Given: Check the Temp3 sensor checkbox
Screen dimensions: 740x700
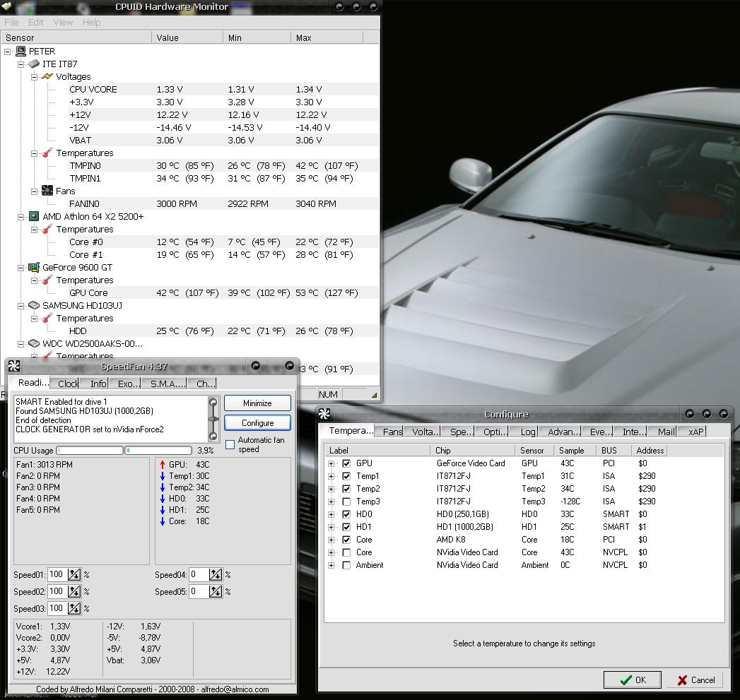Looking at the screenshot, I should point(346,502).
